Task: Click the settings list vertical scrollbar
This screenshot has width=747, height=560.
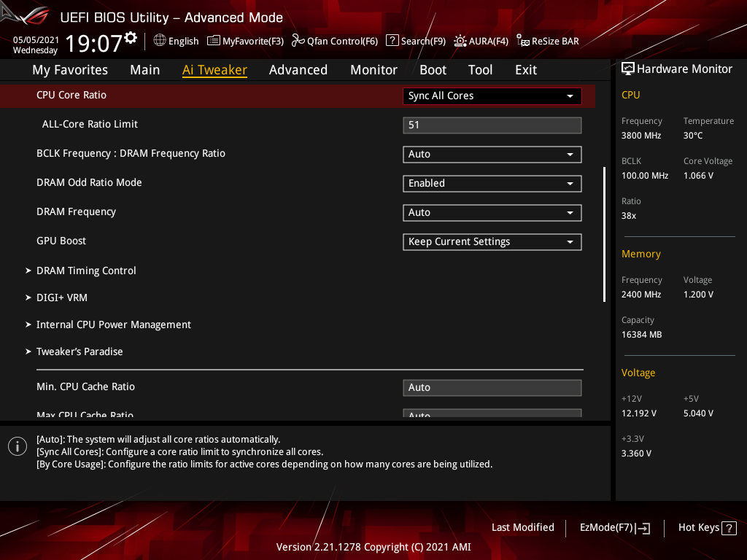Action: pos(604,234)
